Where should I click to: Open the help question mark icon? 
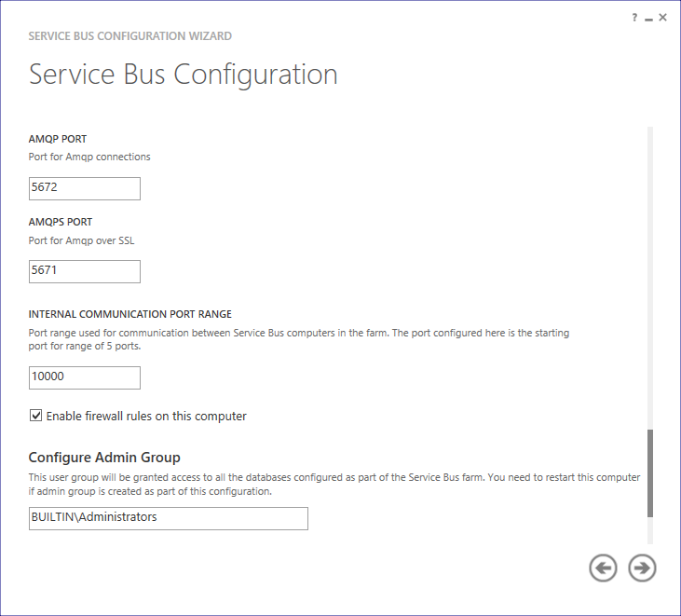click(634, 18)
